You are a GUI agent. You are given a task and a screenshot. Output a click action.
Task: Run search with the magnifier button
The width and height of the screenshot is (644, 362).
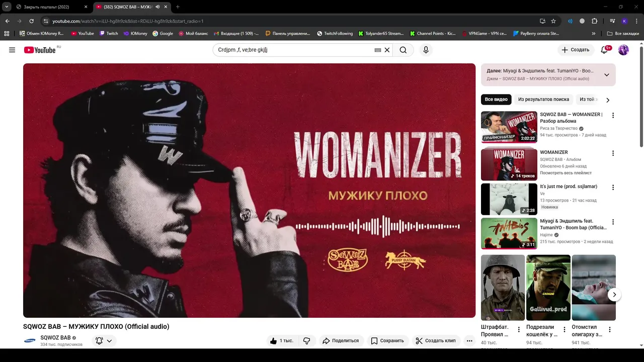click(403, 50)
